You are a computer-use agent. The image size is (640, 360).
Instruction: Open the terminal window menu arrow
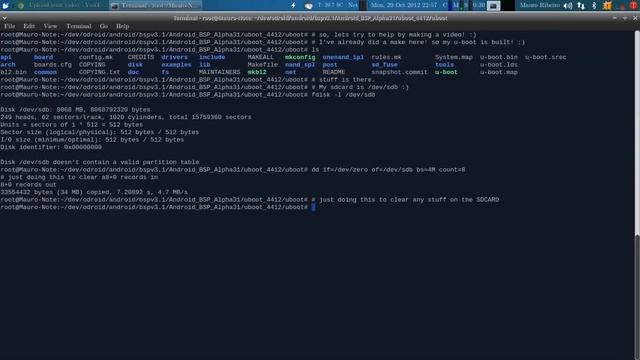click(x=4, y=18)
